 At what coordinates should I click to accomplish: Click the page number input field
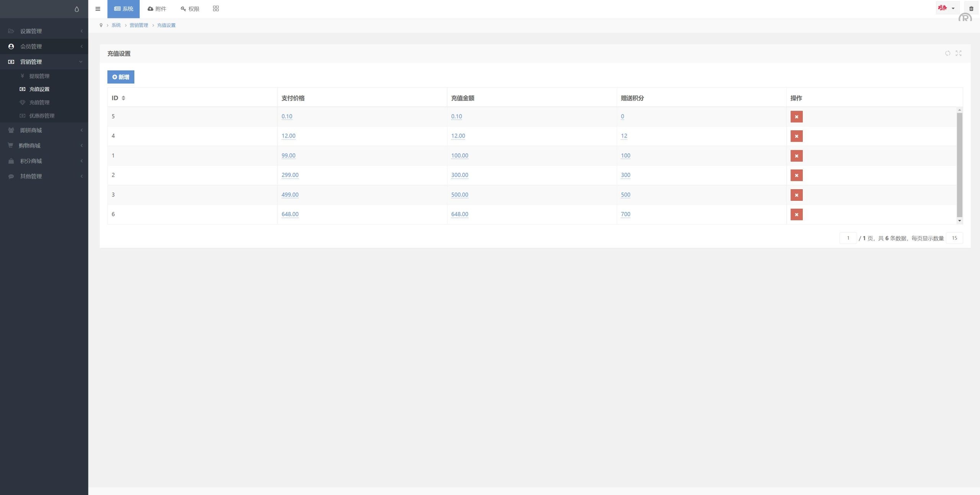(x=848, y=238)
